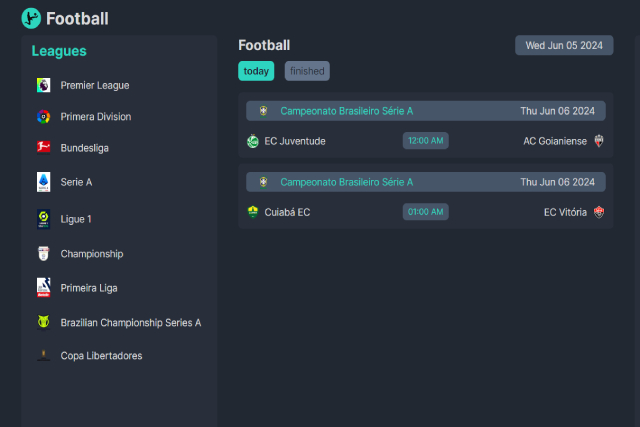Select the Cuiabá EC team crest
The width and height of the screenshot is (640, 427).
tap(252, 212)
